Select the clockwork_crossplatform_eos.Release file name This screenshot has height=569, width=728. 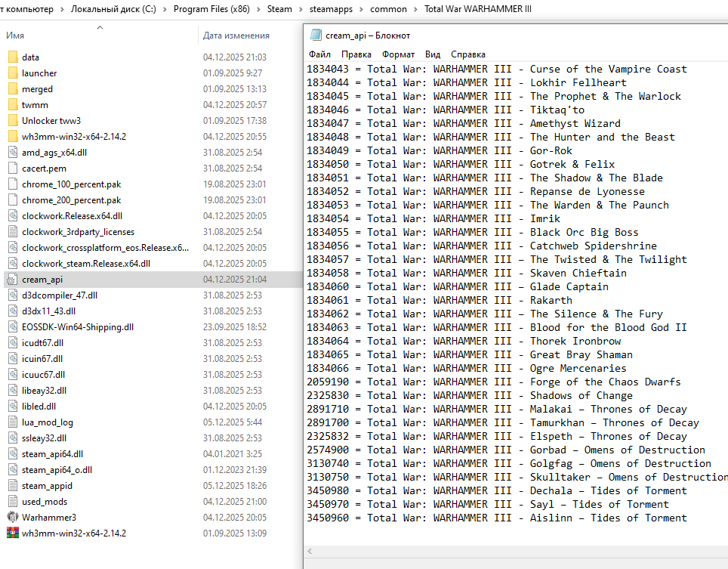coord(106,248)
